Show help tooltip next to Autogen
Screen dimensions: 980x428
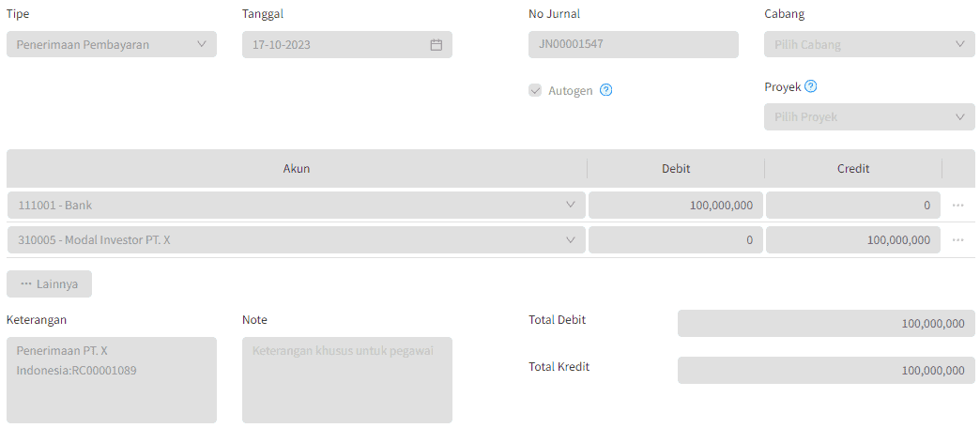(605, 90)
